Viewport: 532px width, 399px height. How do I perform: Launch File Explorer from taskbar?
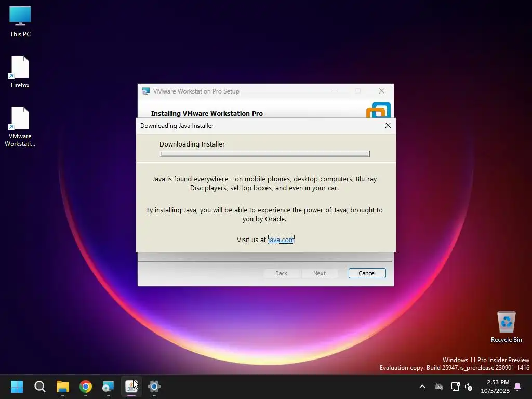click(x=63, y=387)
